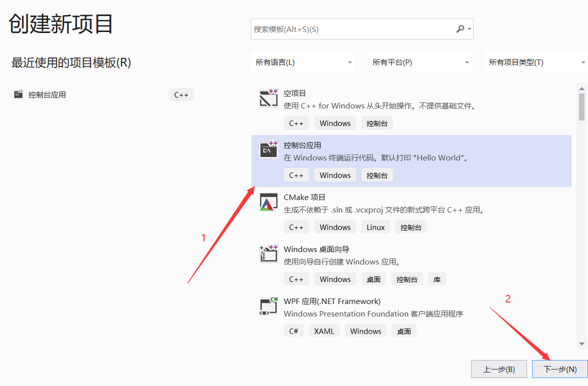Click the 控制台应用 console icon in list
This screenshot has height=386, width=588.
click(x=268, y=149)
